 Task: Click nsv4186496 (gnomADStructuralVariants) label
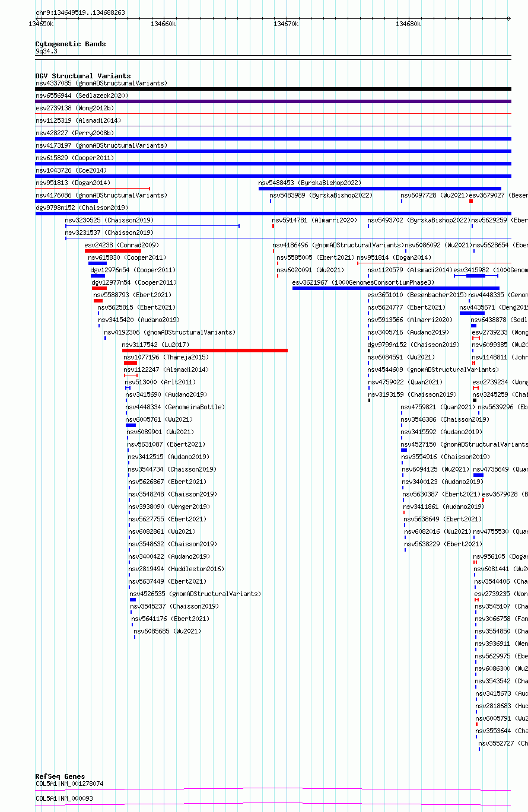pos(338,245)
